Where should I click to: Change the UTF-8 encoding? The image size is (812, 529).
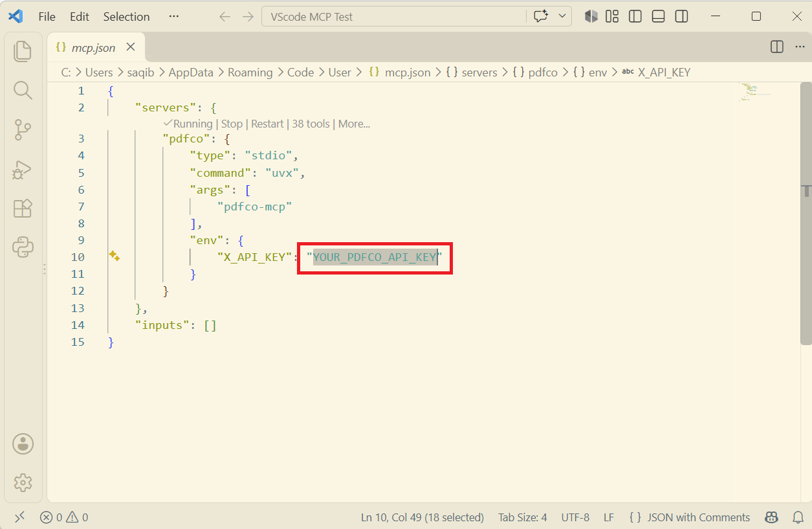click(575, 517)
